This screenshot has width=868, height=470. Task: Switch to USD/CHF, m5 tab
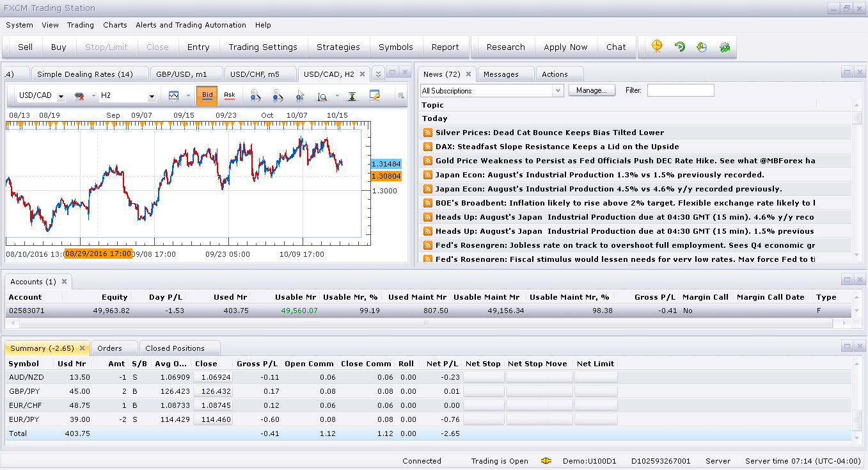pos(261,74)
